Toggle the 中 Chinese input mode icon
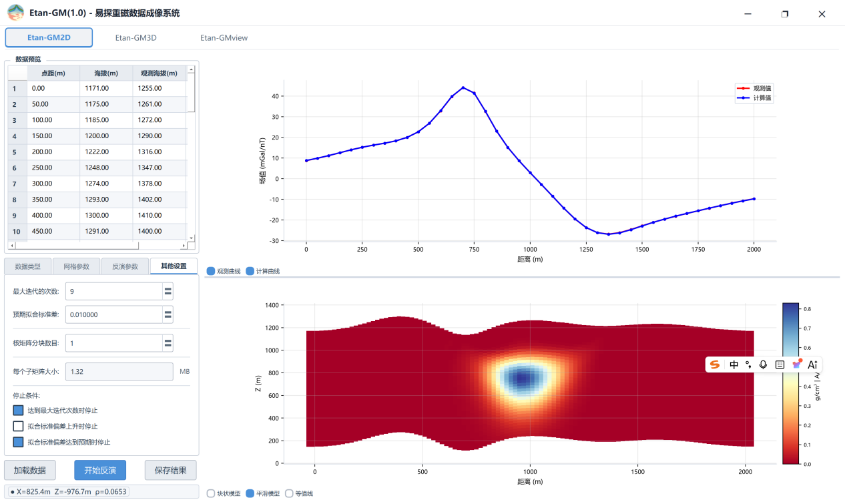Screen dimensions: 845x504 click(734, 364)
